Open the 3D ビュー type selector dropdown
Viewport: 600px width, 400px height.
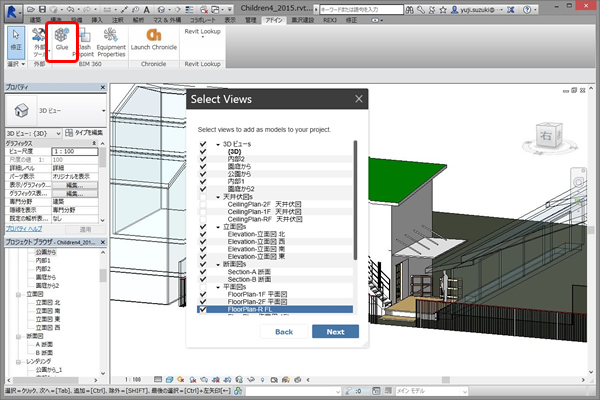tap(103, 111)
